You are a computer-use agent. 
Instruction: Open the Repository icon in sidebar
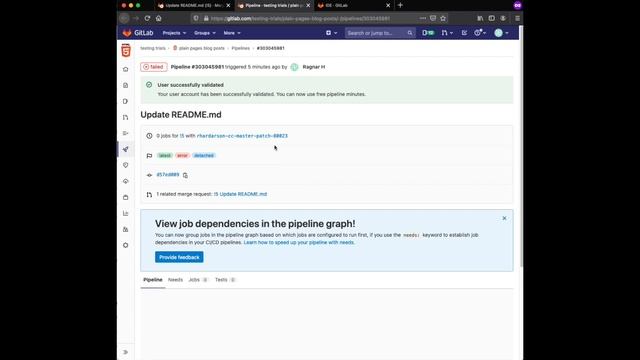125,85
